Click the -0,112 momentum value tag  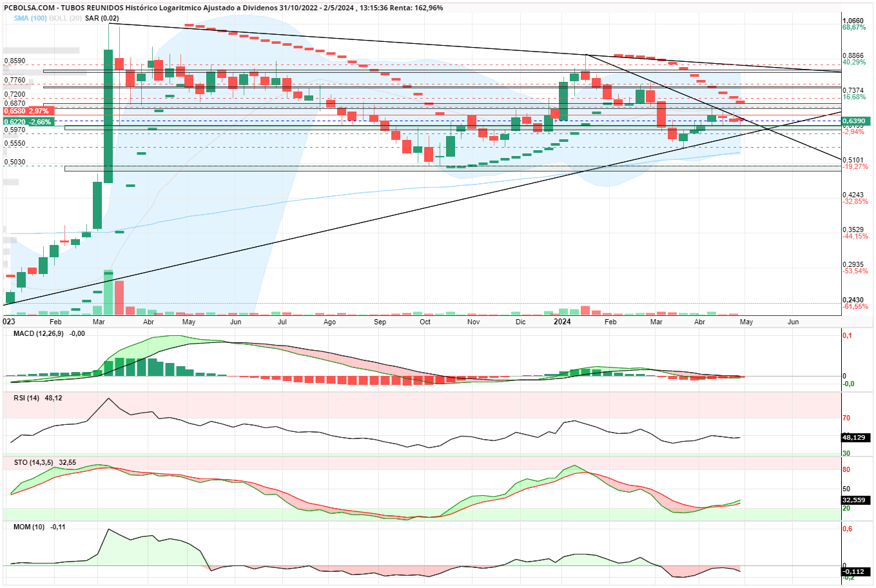(x=857, y=571)
